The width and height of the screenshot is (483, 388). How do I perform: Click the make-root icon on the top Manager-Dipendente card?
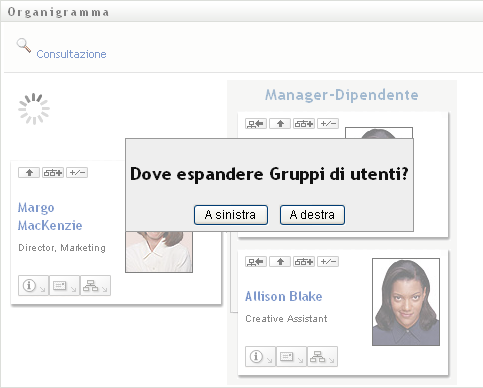click(x=256, y=124)
